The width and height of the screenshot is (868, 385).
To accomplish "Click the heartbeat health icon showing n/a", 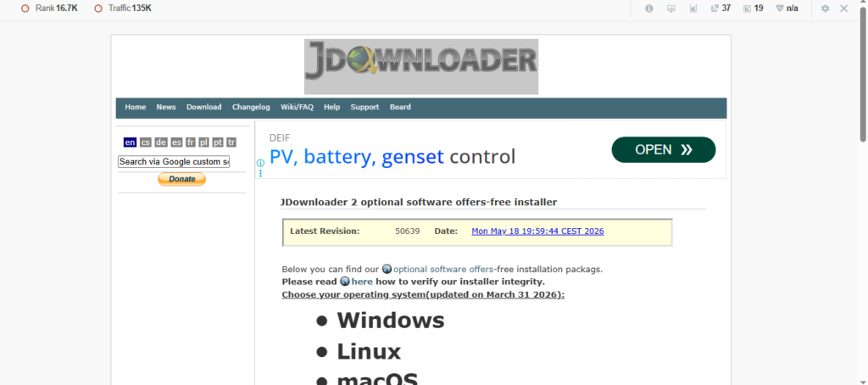I will coord(787,8).
